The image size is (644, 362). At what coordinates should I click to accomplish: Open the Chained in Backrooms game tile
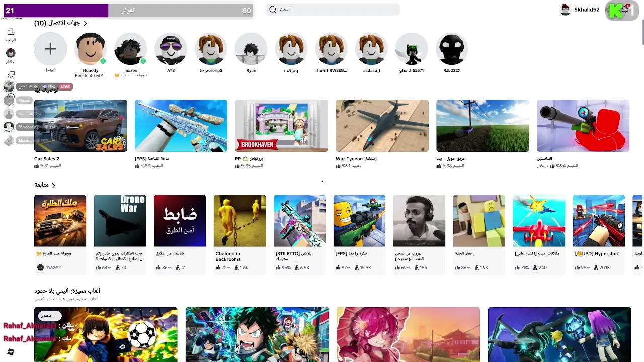(240, 221)
